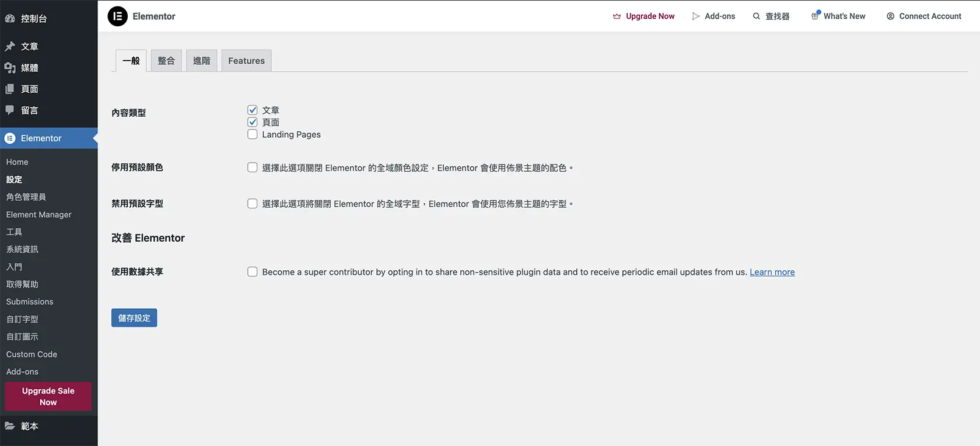980x446 pixels.
Task: Check the 禁用預設字型 option checkbox
Action: [x=253, y=204]
